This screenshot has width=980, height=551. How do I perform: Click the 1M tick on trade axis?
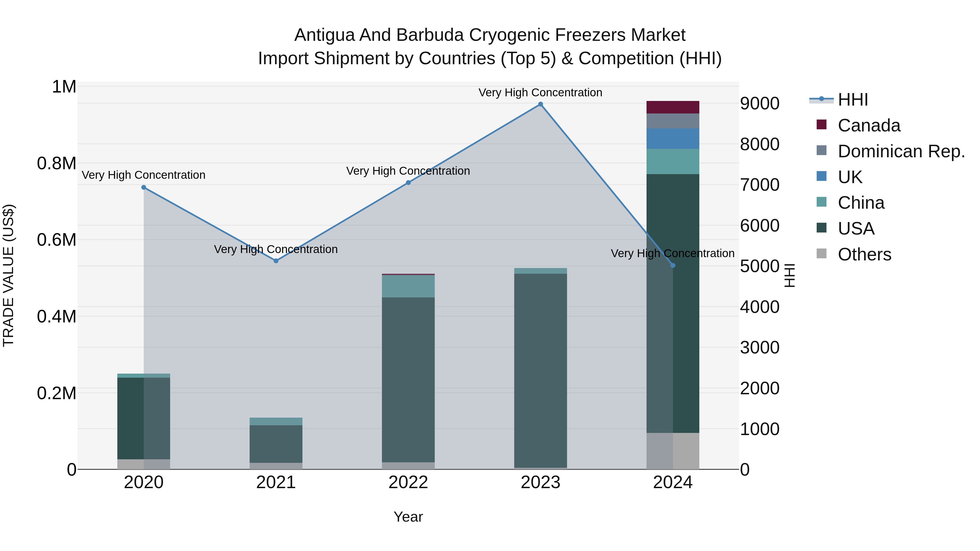(x=64, y=87)
